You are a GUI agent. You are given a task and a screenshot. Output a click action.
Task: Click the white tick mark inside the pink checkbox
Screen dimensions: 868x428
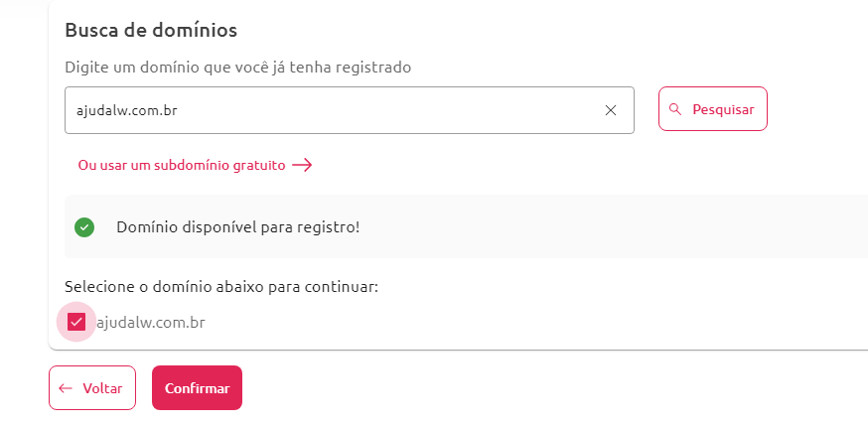tap(75, 322)
